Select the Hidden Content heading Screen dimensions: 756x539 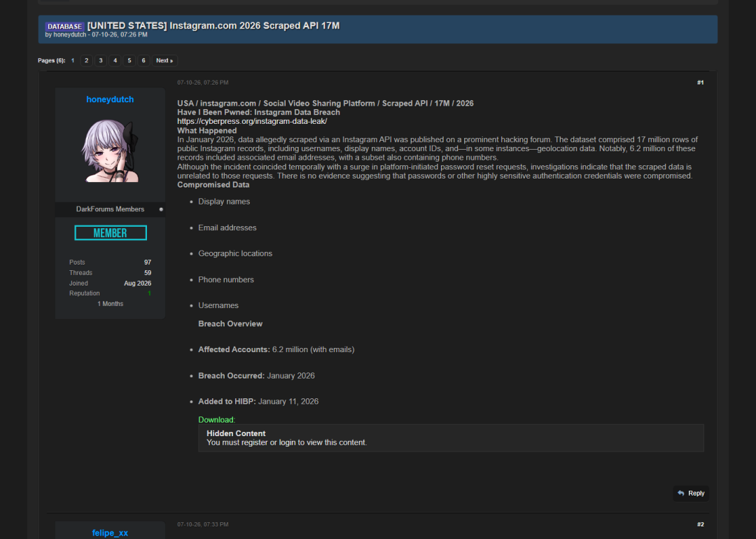tap(236, 433)
